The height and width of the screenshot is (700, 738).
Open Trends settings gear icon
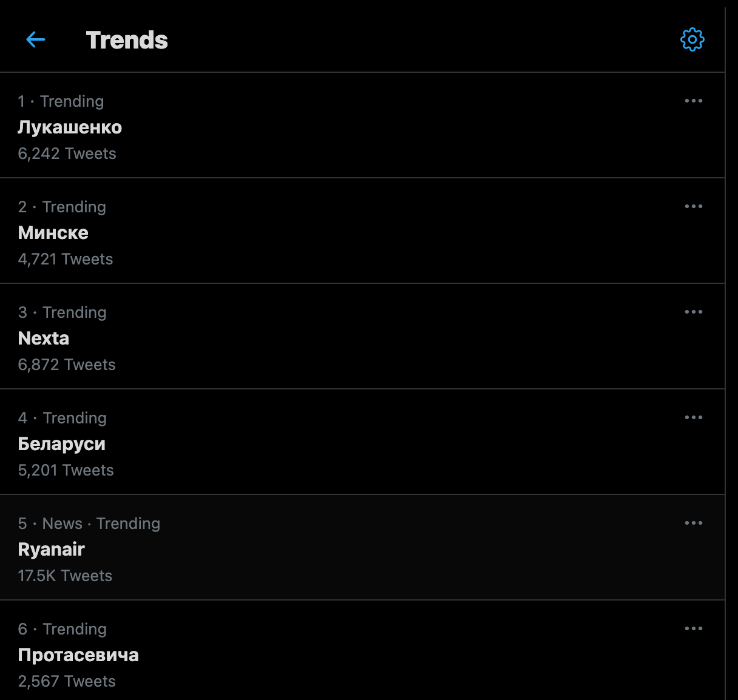click(692, 40)
